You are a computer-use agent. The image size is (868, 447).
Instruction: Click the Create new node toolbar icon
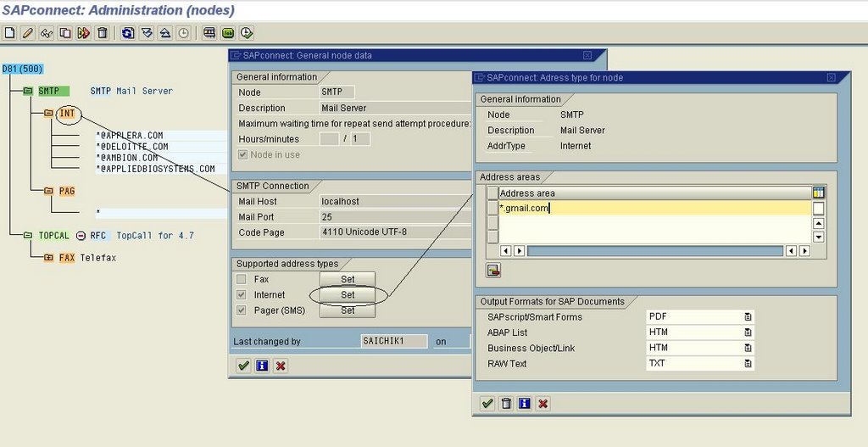(9, 33)
